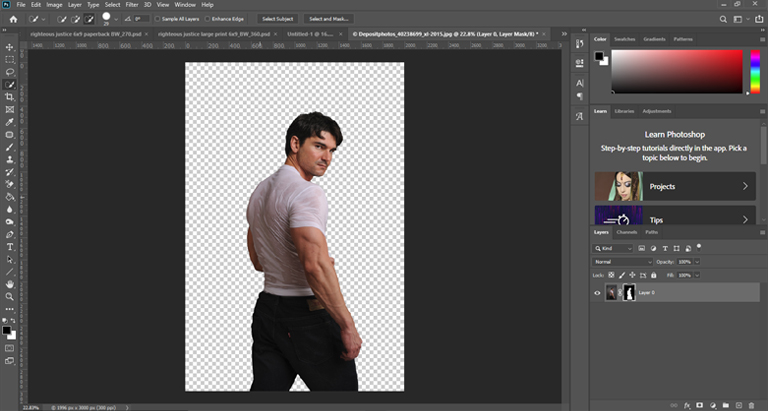This screenshot has width=768, height=411.
Task: Switch to the Channels tab
Action: point(626,232)
